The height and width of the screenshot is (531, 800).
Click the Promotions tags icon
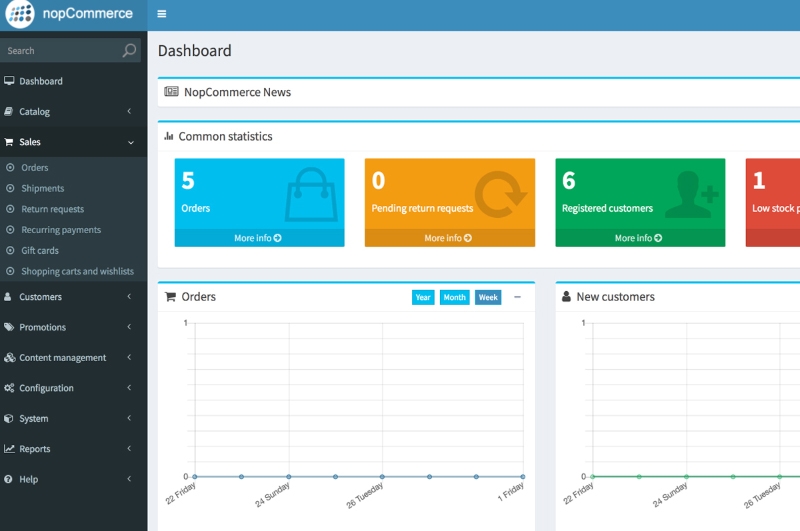pos(9,327)
